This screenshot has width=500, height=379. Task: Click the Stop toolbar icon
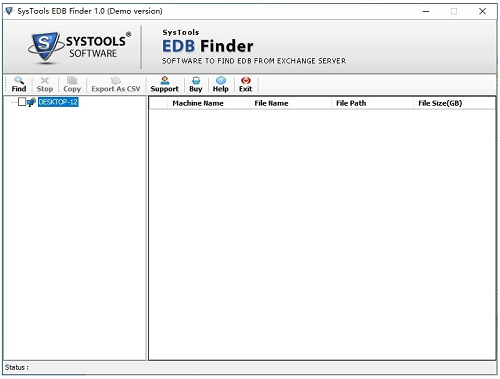[x=45, y=80]
